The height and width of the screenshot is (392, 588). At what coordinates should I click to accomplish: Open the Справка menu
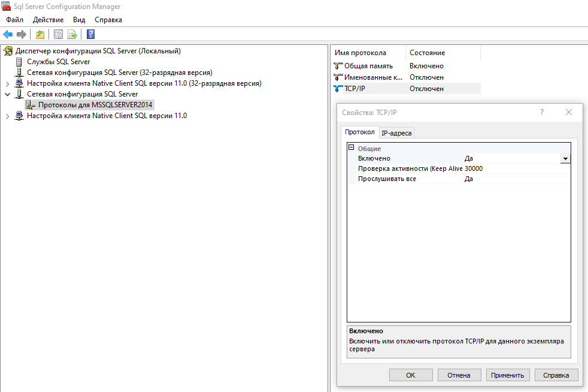108,20
